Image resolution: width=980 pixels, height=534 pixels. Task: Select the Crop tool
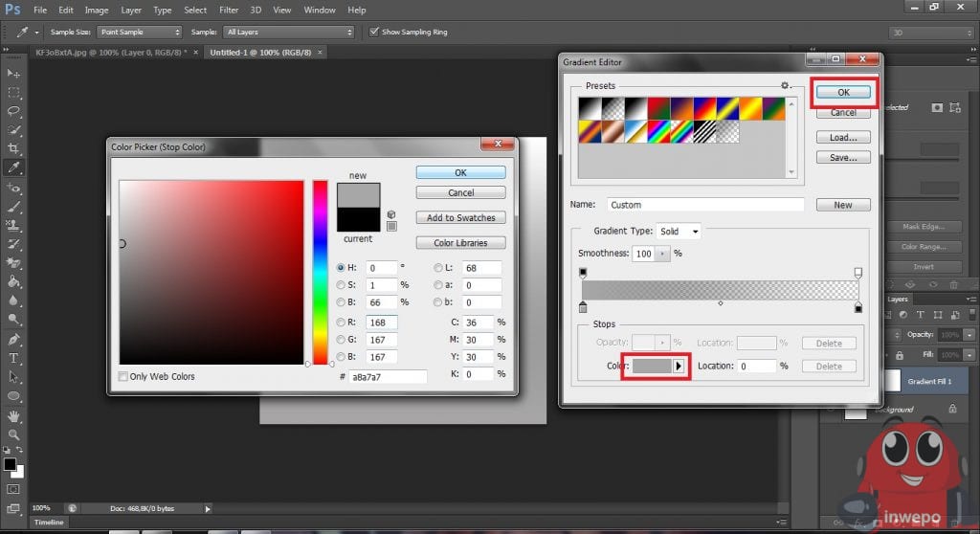[13, 148]
